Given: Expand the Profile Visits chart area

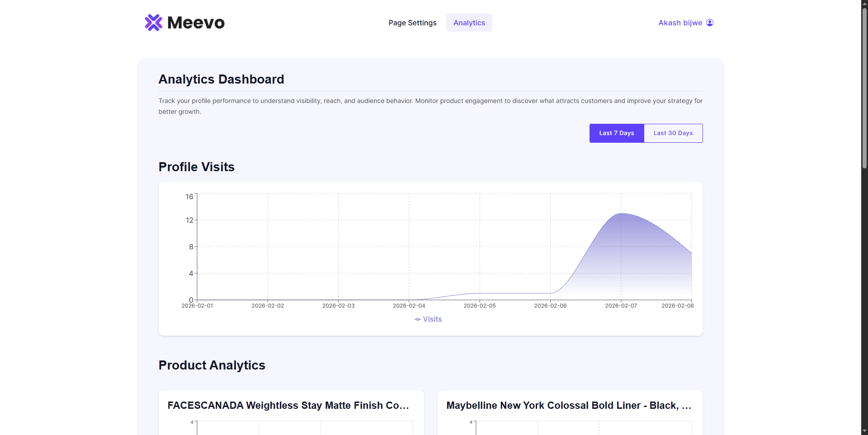Looking at the screenshot, I should (x=430, y=258).
